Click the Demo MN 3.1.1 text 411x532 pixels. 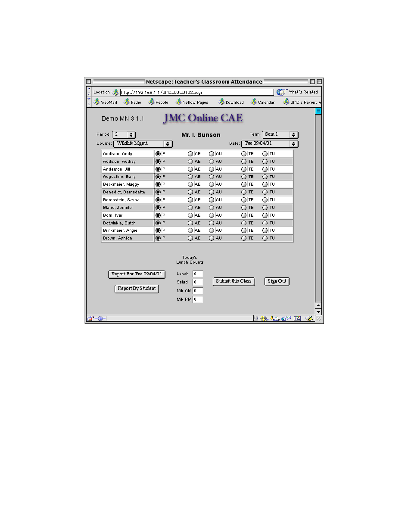point(123,118)
